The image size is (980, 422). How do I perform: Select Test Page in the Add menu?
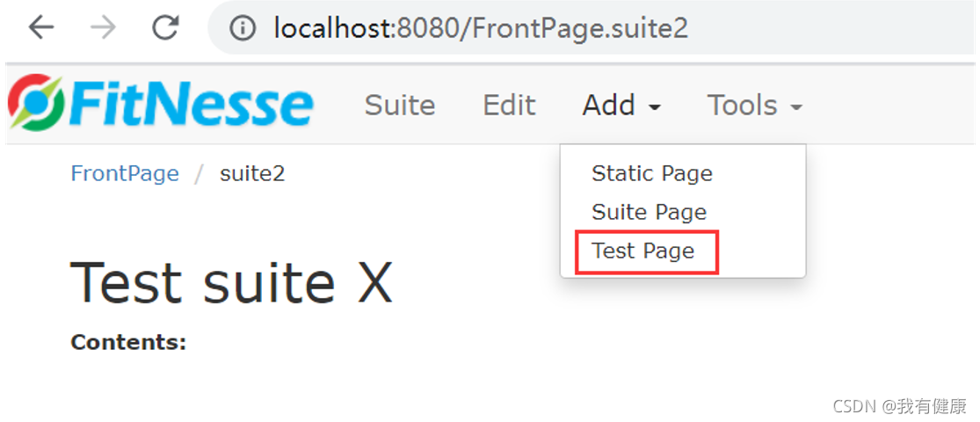643,251
